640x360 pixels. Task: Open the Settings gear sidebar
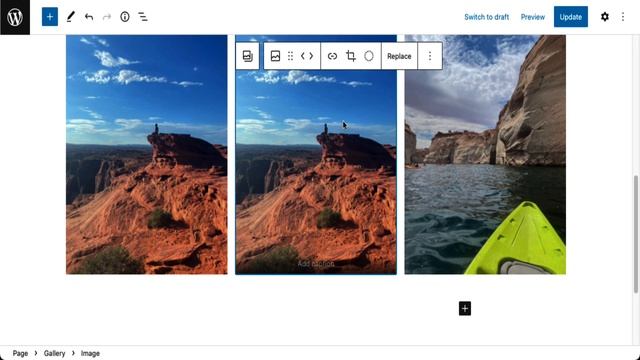click(x=605, y=17)
